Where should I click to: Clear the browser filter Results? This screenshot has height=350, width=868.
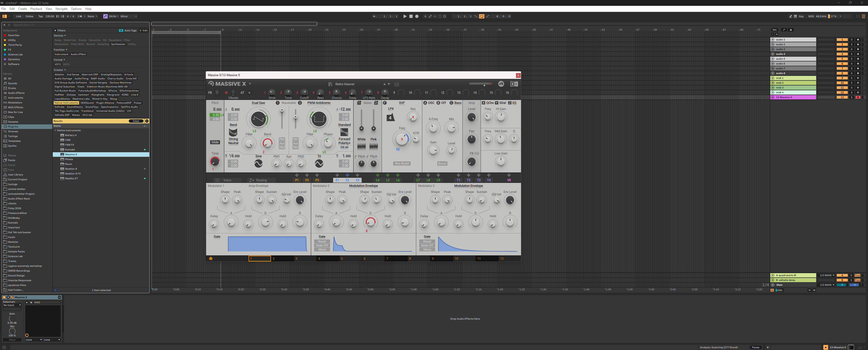pyautogui.click(x=136, y=121)
